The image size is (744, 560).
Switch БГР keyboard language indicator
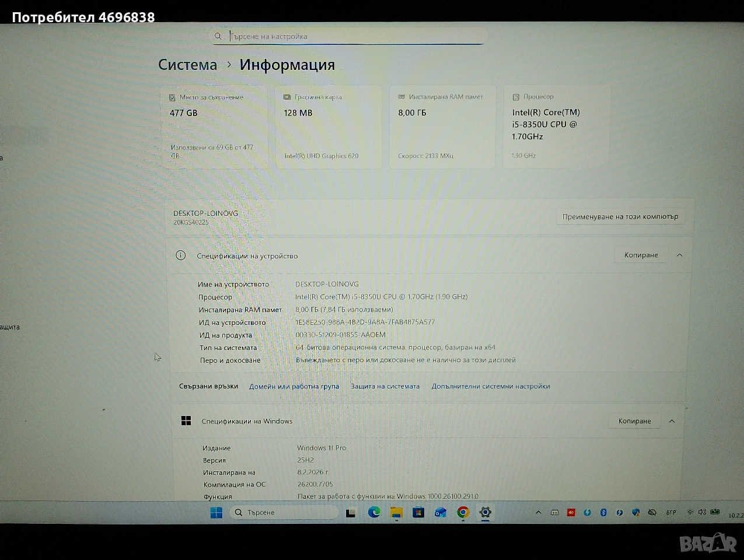(671, 513)
